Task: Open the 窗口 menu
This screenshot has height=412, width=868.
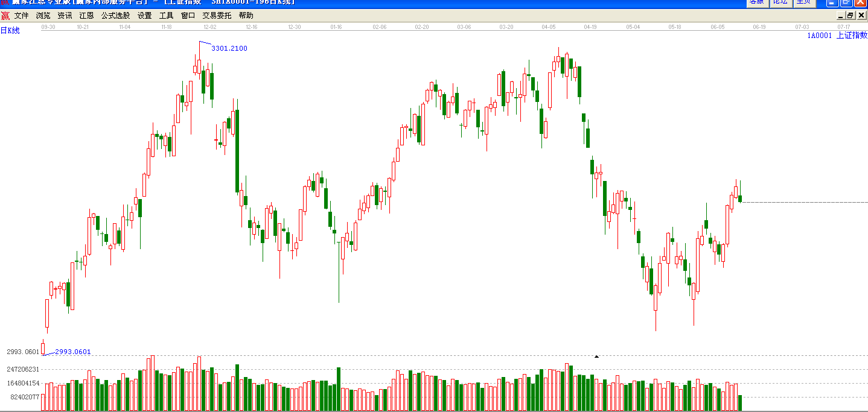Action: 188,16
